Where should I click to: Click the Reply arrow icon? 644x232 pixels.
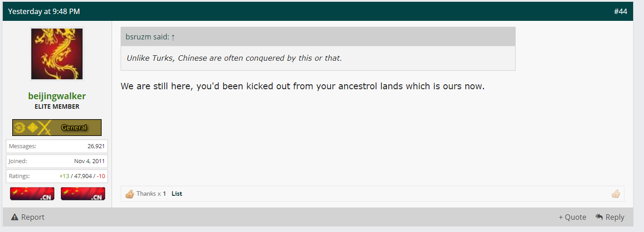coord(599,217)
